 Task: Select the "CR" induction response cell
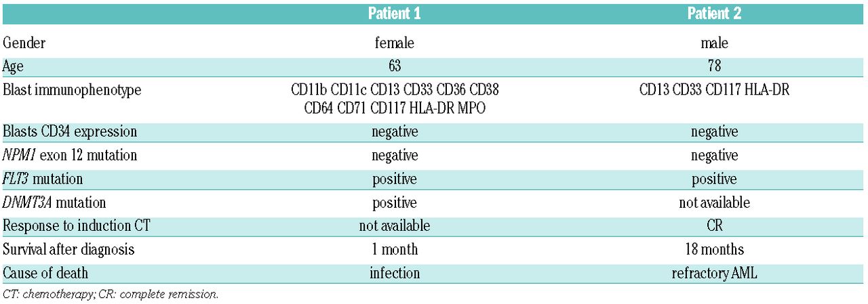(x=714, y=226)
